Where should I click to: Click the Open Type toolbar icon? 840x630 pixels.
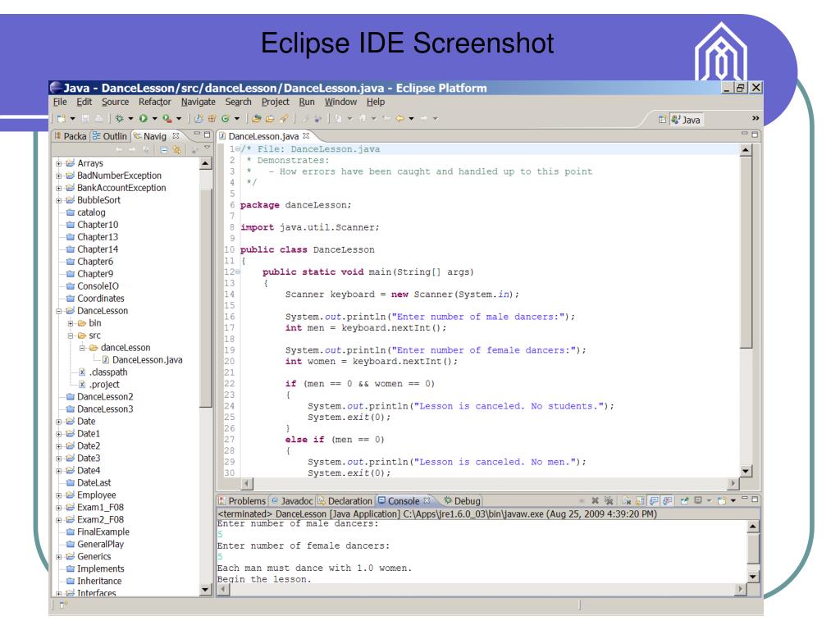click(x=257, y=118)
